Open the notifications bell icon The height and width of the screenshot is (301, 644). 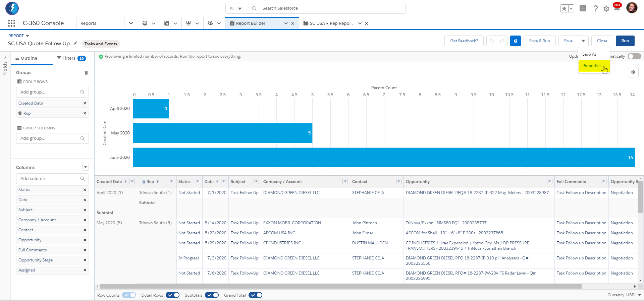[617, 8]
